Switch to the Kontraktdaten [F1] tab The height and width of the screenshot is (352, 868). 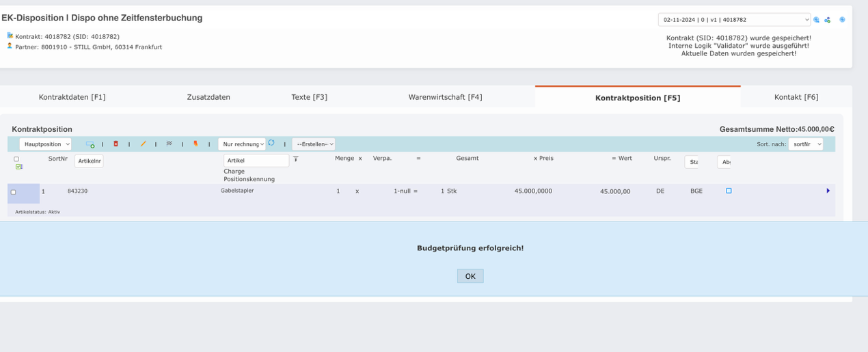[72, 97]
